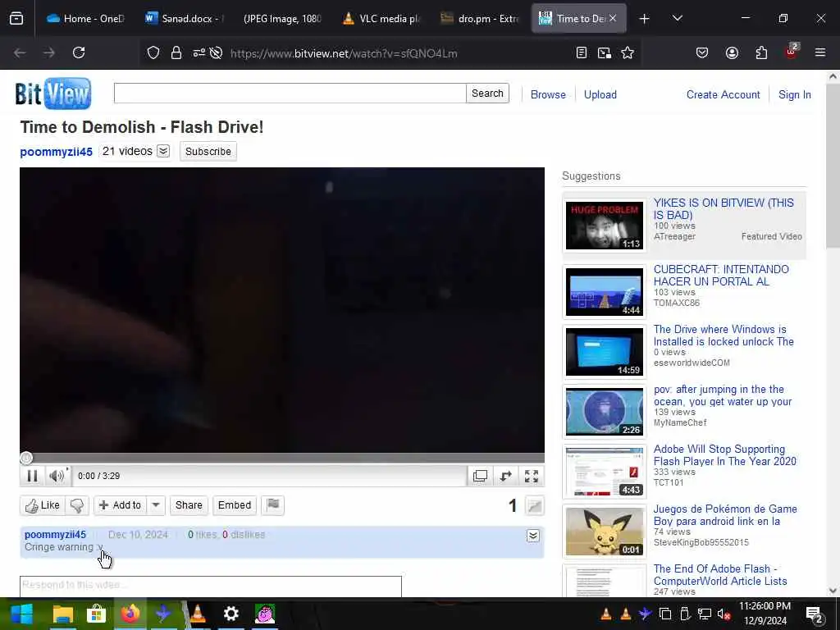Open the Pichu Pokémon video thumbnail
Image resolution: width=840 pixels, height=630 pixels.
tap(605, 532)
